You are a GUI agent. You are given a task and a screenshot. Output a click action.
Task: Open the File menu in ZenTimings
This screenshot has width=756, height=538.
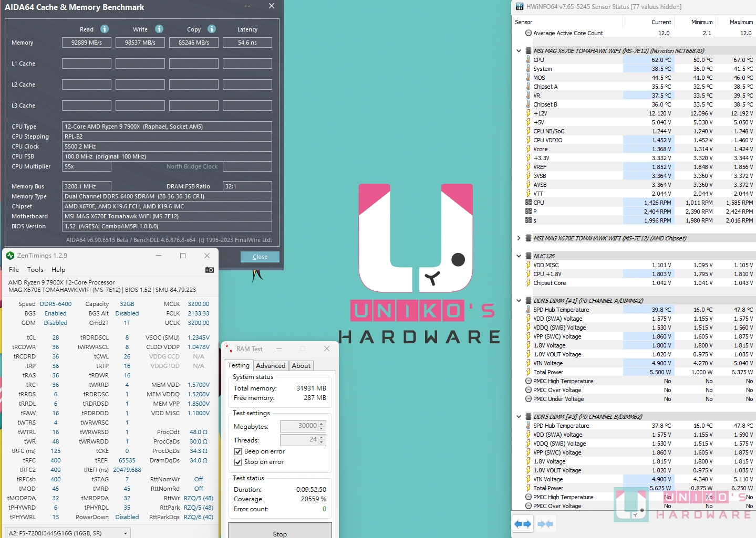click(14, 270)
